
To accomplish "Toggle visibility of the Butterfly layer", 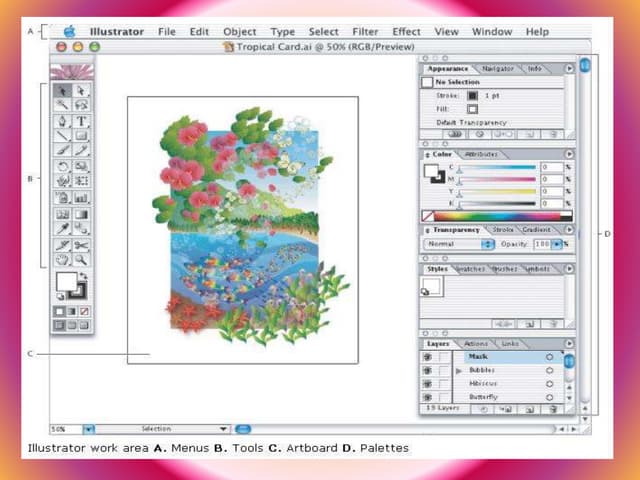I will [428, 396].
